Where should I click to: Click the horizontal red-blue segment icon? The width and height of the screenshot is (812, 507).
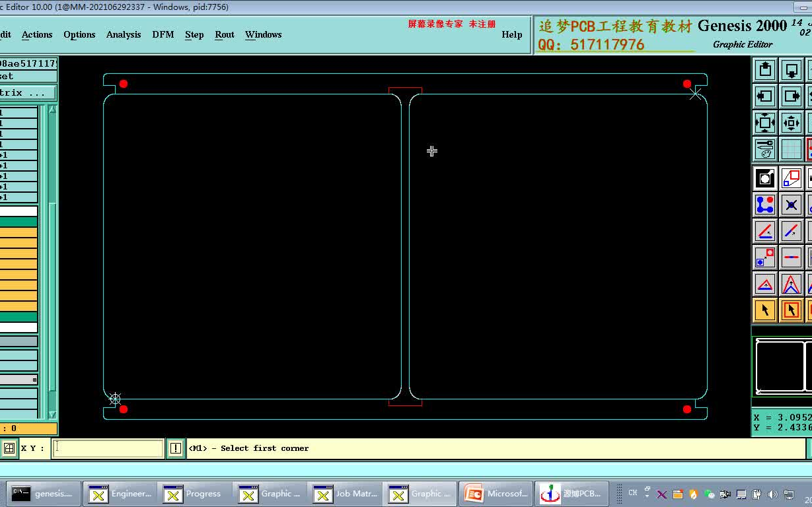click(791, 257)
